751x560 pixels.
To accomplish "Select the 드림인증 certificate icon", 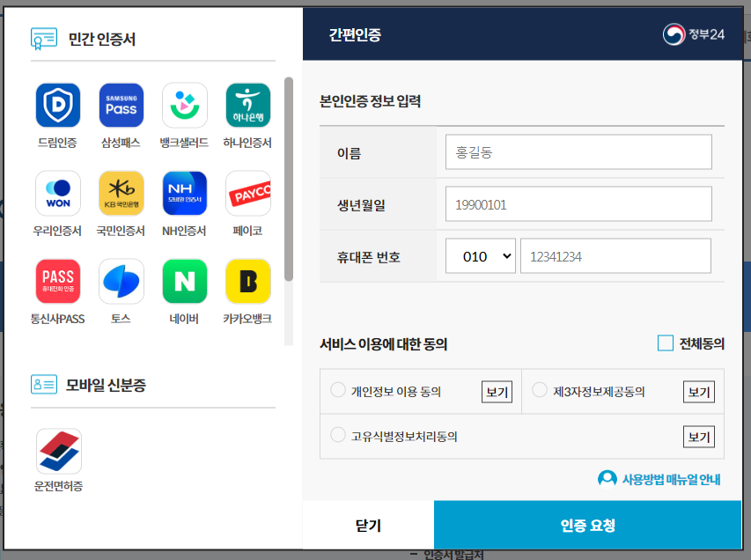I will (x=58, y=105).
